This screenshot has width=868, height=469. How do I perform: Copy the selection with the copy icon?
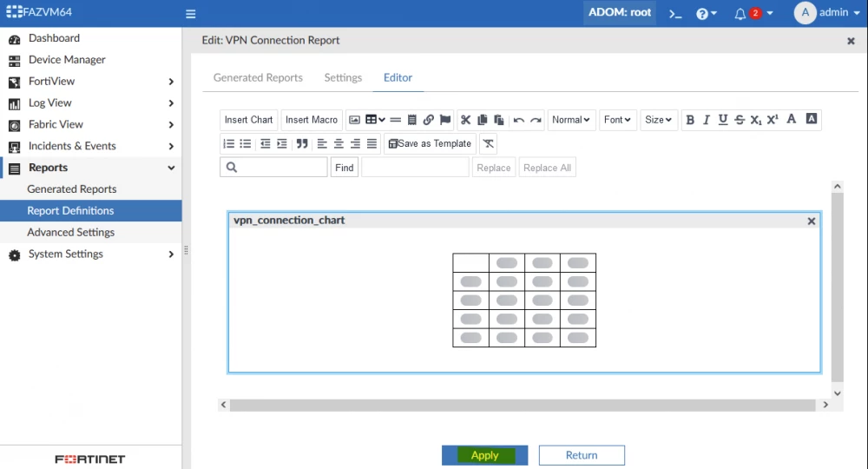(482, 120)
